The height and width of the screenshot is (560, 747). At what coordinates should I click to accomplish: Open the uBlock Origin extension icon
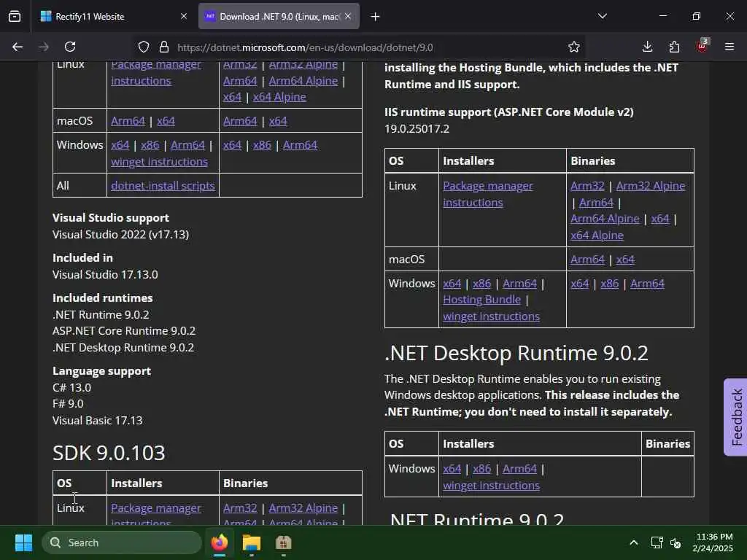click(703, 46)
